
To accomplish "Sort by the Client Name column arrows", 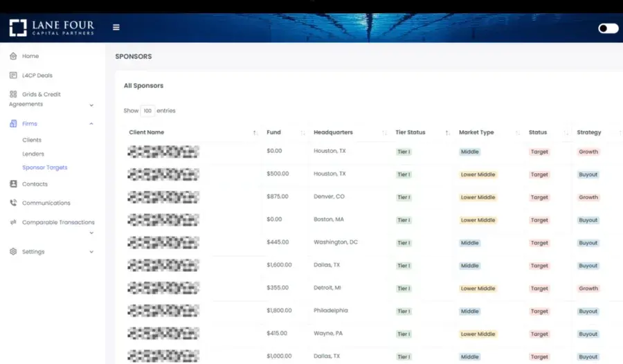I will coord(255,133).
